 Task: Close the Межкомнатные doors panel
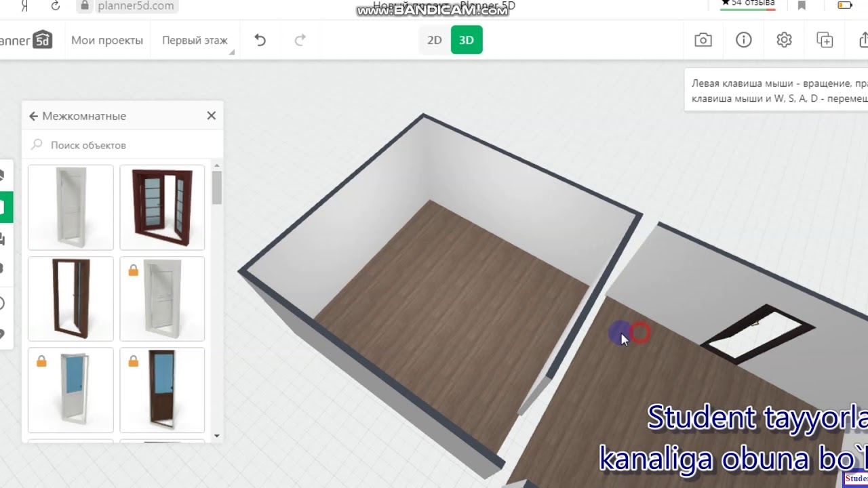click(x=212, y=116)
